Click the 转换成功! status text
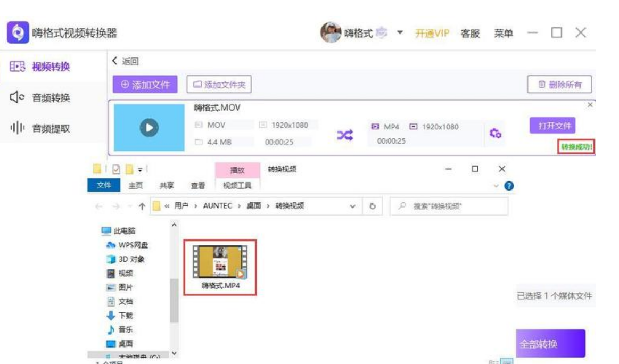619x364 pixels. click(x=576, y=147)
